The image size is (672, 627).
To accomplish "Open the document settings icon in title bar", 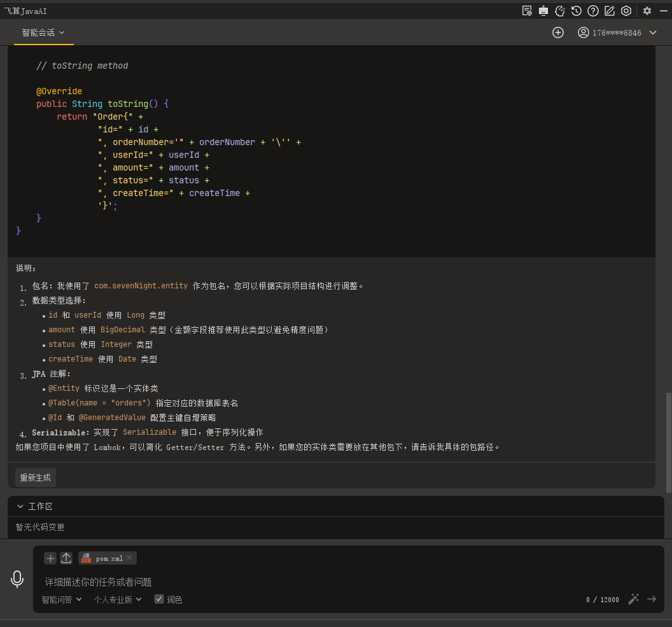I will click(x=527, y=11).
